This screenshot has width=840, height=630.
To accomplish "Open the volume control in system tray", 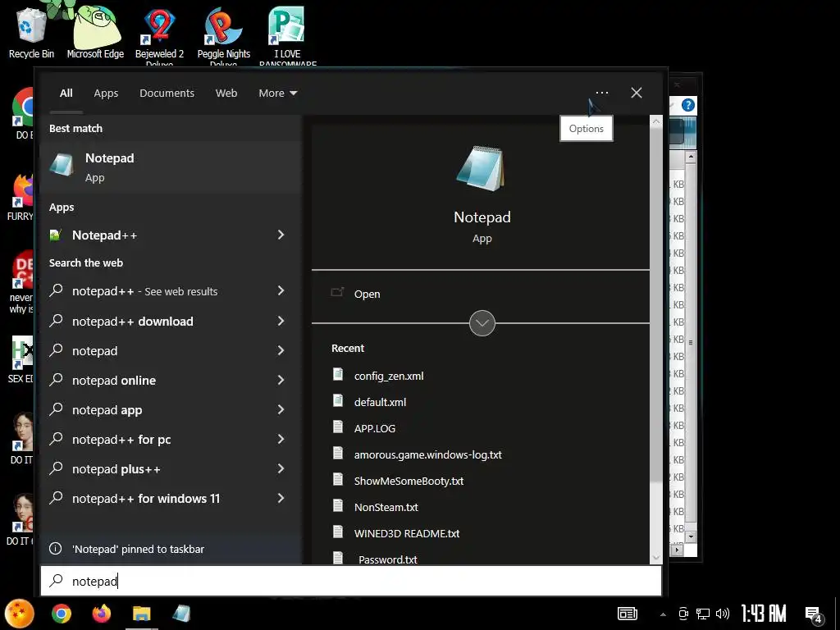I will point(722,614).
